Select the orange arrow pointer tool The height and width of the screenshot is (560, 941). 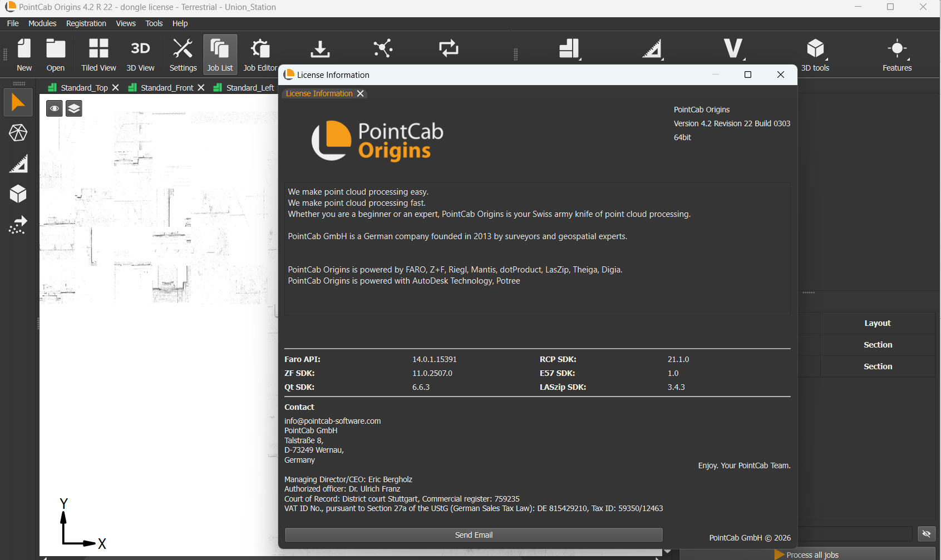(x=18, y=102)
